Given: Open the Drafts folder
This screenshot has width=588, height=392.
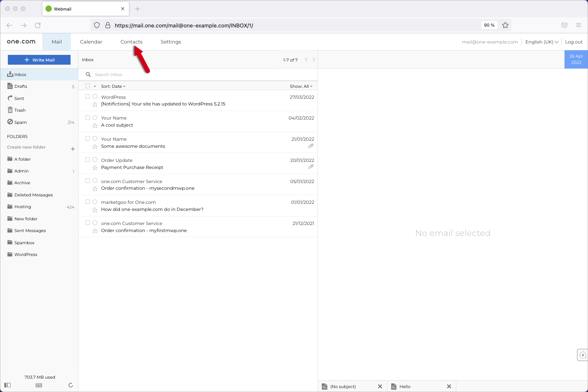Looking at the screenshot, I should (20, 86).
